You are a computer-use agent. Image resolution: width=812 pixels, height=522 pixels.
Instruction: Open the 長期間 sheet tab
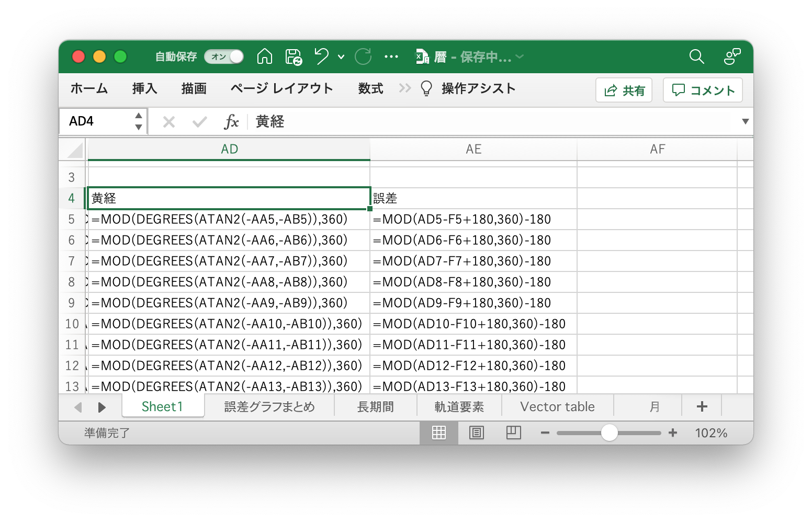click(x=376, y=407)
